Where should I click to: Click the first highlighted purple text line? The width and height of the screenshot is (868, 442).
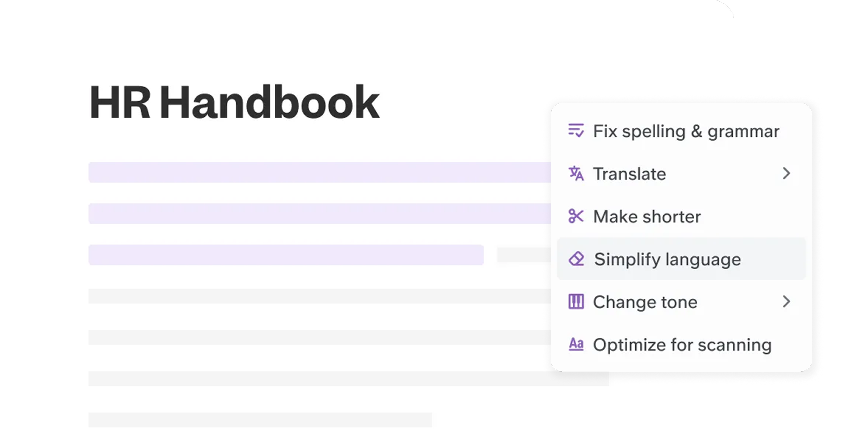[x=319, y=172]
